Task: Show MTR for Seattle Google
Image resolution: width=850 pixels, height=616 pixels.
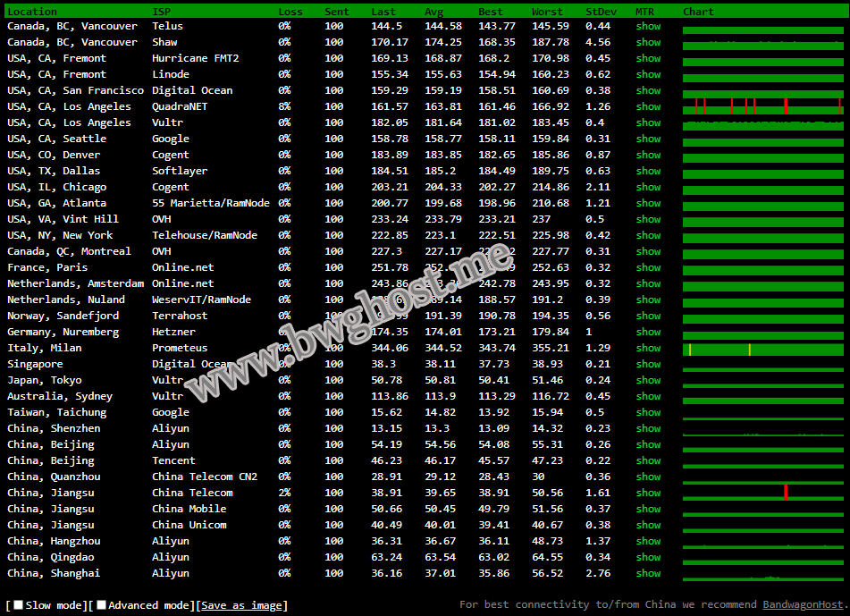Action: click(648, 139)
